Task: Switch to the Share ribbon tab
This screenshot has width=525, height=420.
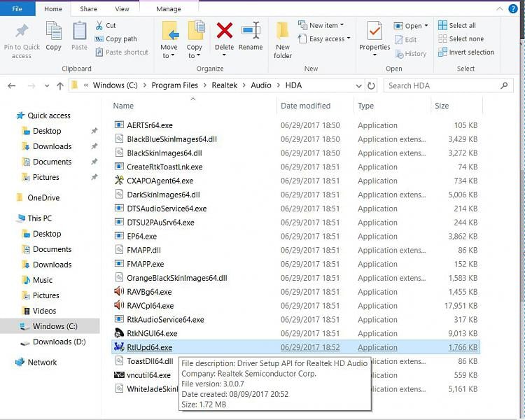Action: 88,9
